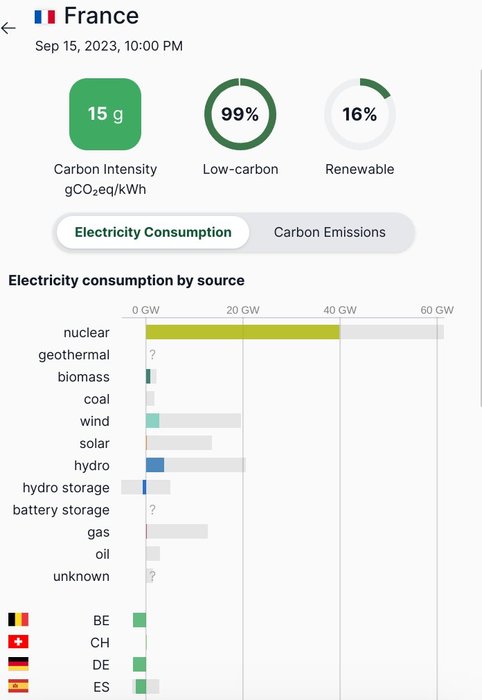
Task: Click the geothermal question mark icon
Action: (152, 354)
